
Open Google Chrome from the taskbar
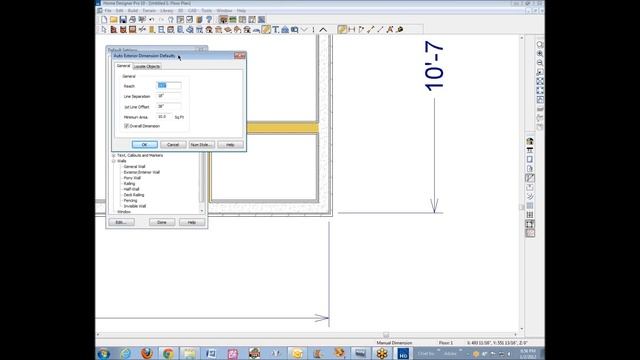[x=168, y=353]
